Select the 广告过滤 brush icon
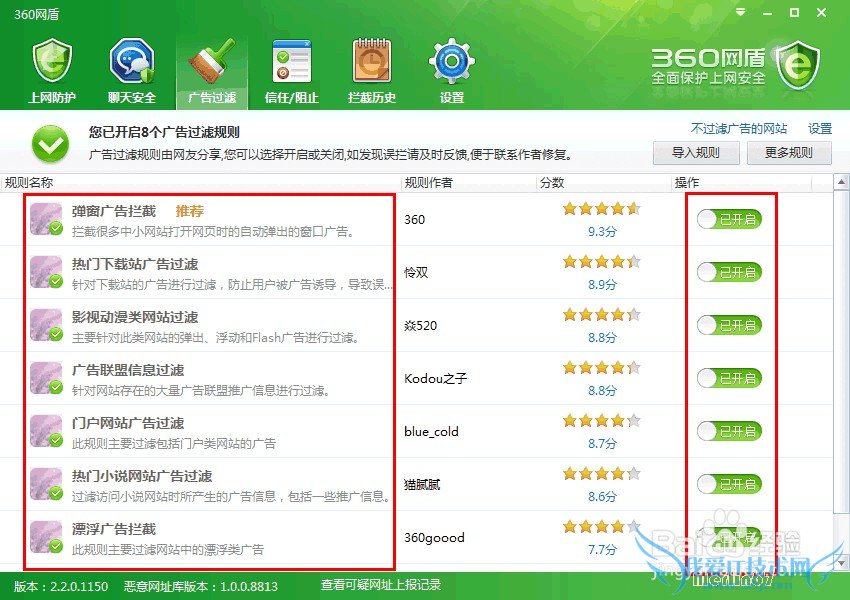The image size is (850, 600). tap(212, 61)
